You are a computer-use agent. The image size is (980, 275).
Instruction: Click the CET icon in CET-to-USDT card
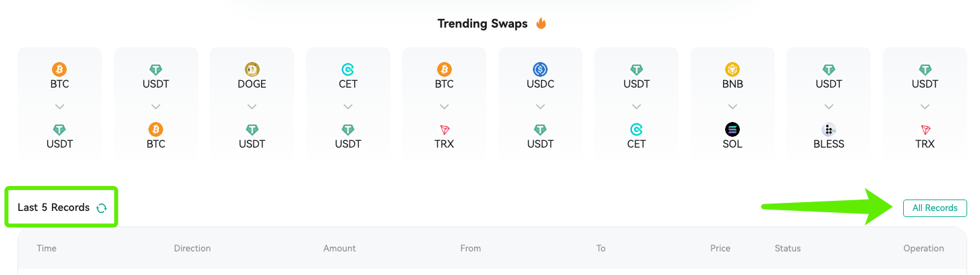348,69
